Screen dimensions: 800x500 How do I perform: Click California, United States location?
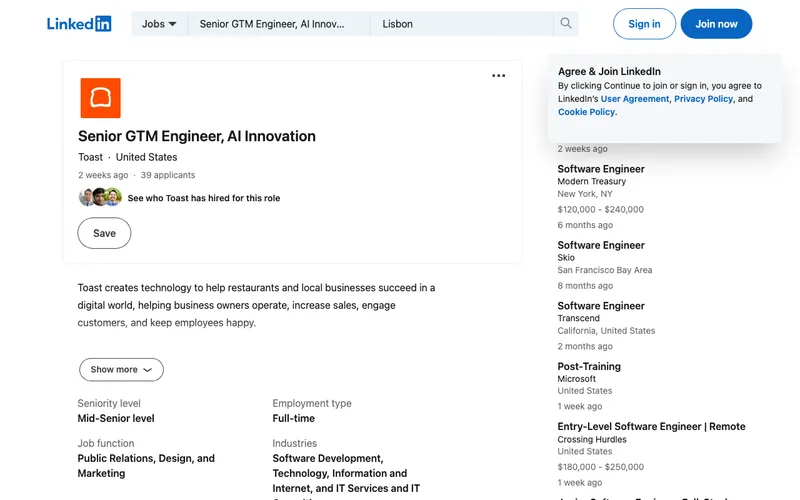click(x=606, y=331)
